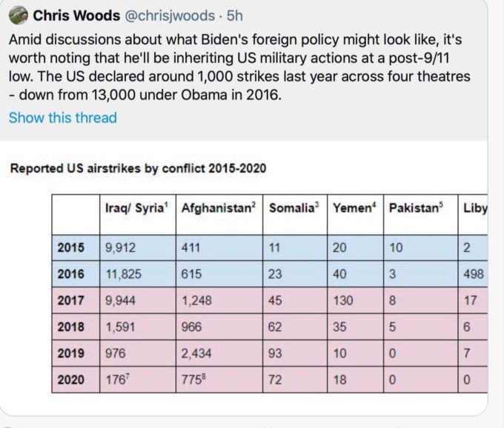This screenshot has height=428, width=504.
Task: Click the Somalia column header
Action: (294, 209)
